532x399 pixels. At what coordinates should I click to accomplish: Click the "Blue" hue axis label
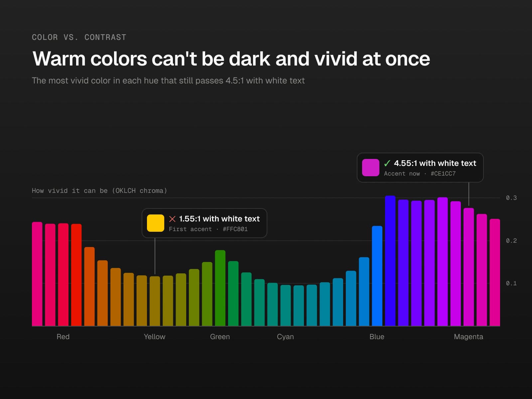(x=377, y=337)
